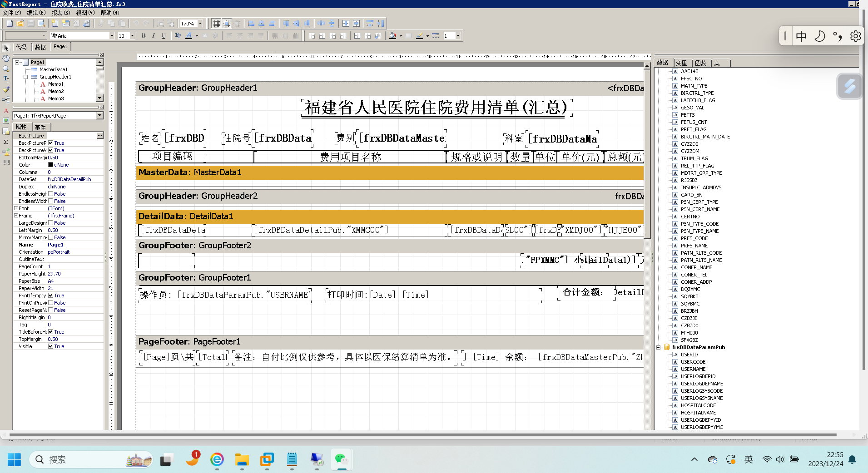Open the font size dropdown

132,35
